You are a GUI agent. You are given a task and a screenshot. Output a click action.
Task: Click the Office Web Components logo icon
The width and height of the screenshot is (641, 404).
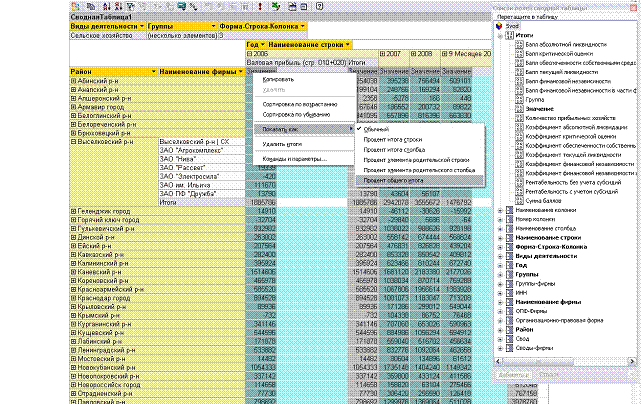(75, 7)
